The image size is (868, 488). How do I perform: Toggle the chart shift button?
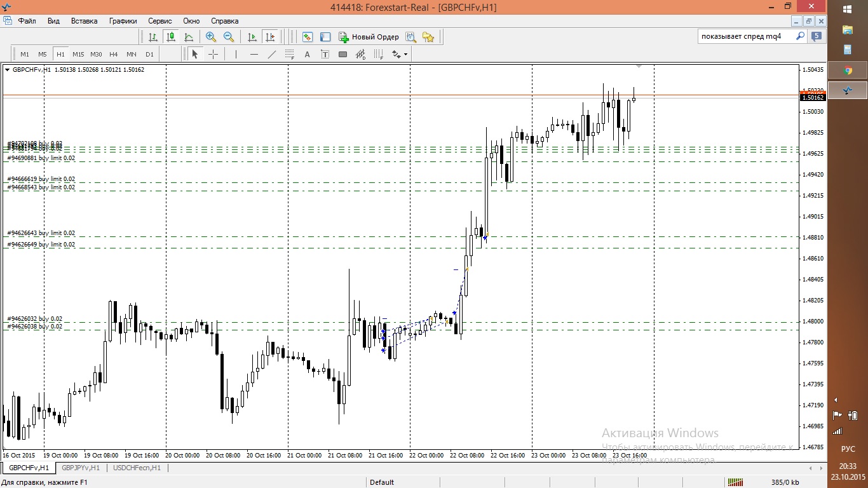click(x=270, y=37)
